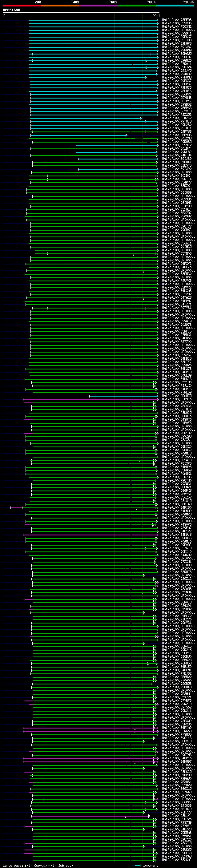The height and width of the screenshot is (868, 197).
Task: Open hit UniRef100_B9S9F1
Action: click(x=177, y=33)
